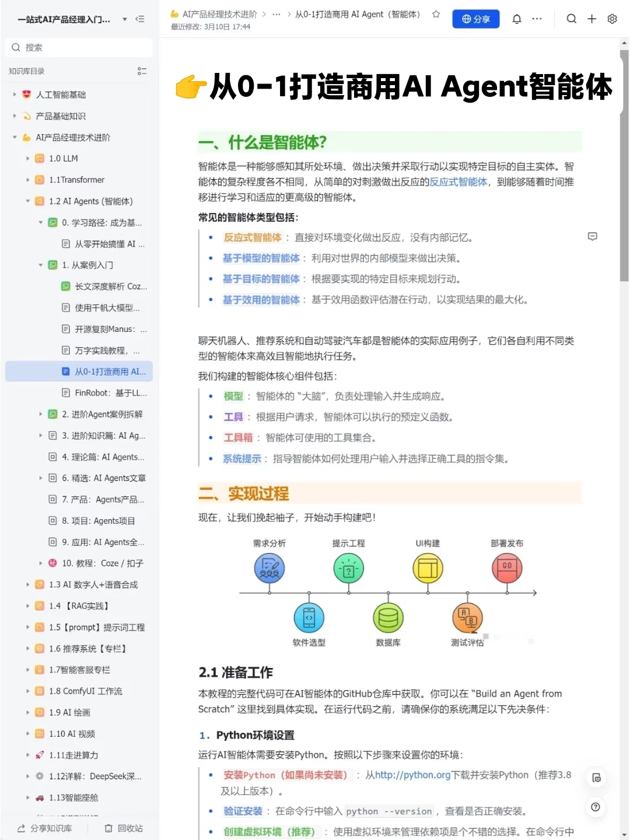Click the 1.7智能客服专栏 icon
630x840 pixels.
pyautogui.click(x=40, y=670)
